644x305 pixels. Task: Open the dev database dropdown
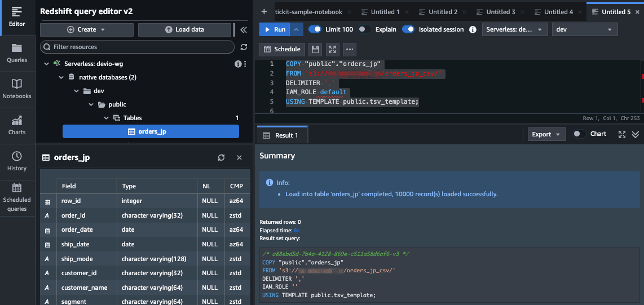585,29
